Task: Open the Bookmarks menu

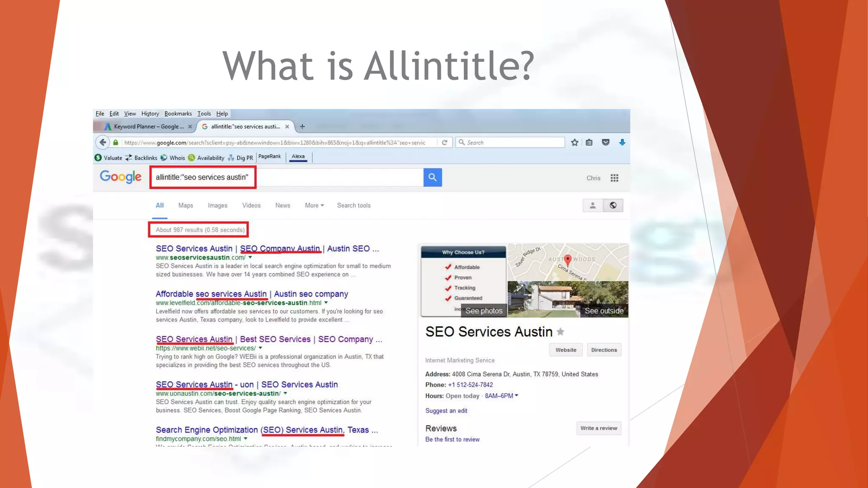Action: [178, 114]
